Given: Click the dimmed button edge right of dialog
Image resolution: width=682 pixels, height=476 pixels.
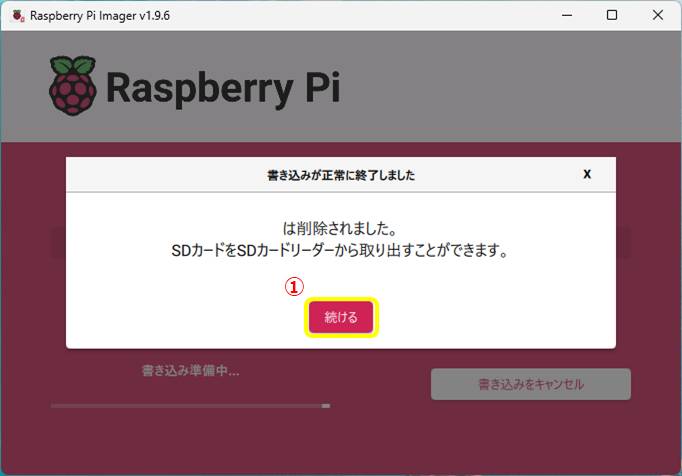Looking at the screenshot, I should 623,242.
